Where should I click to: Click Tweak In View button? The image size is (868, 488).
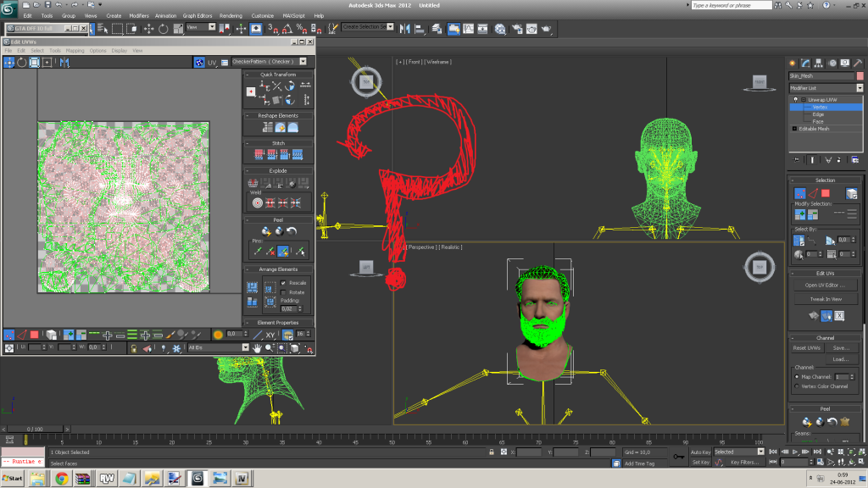coord(825,299)
